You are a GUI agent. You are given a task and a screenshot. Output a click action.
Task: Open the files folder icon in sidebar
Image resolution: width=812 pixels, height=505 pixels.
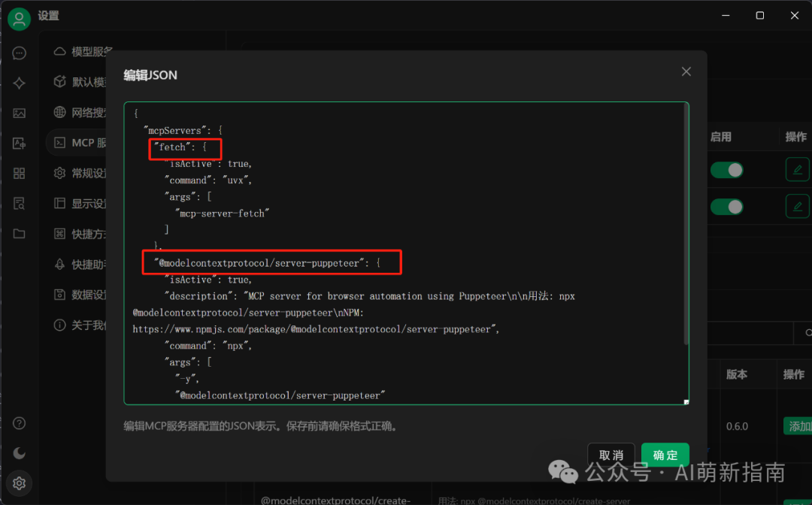point(19,234)
